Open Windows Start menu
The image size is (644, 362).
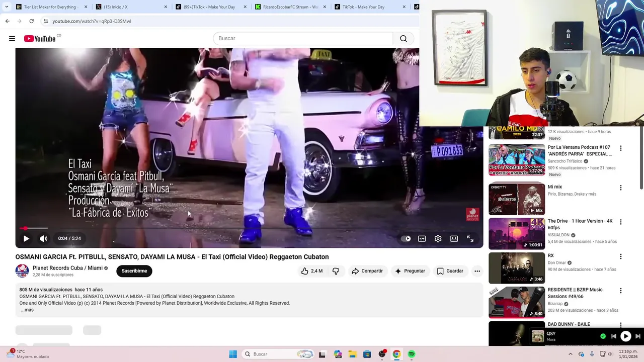pos(233,354)
